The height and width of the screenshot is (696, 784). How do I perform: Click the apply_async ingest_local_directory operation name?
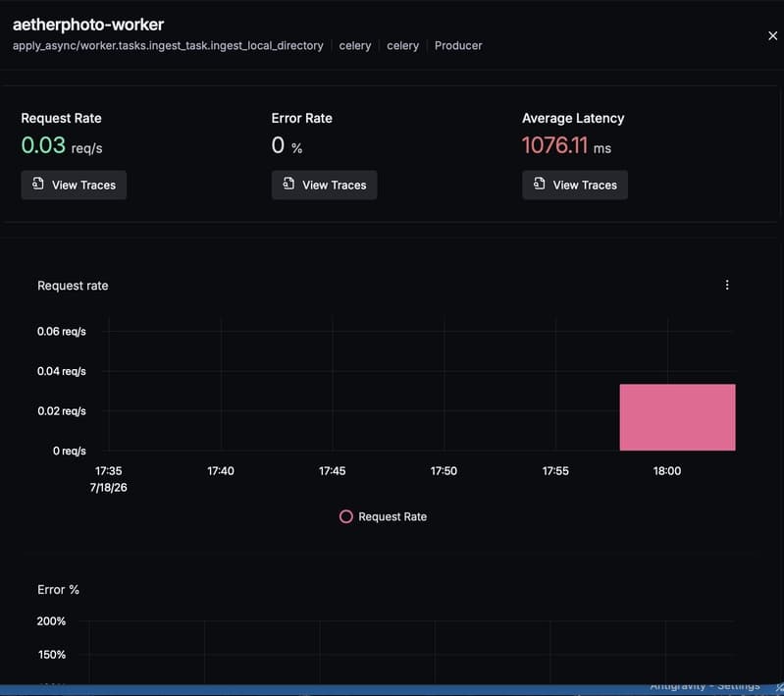[x=168, y=45]
